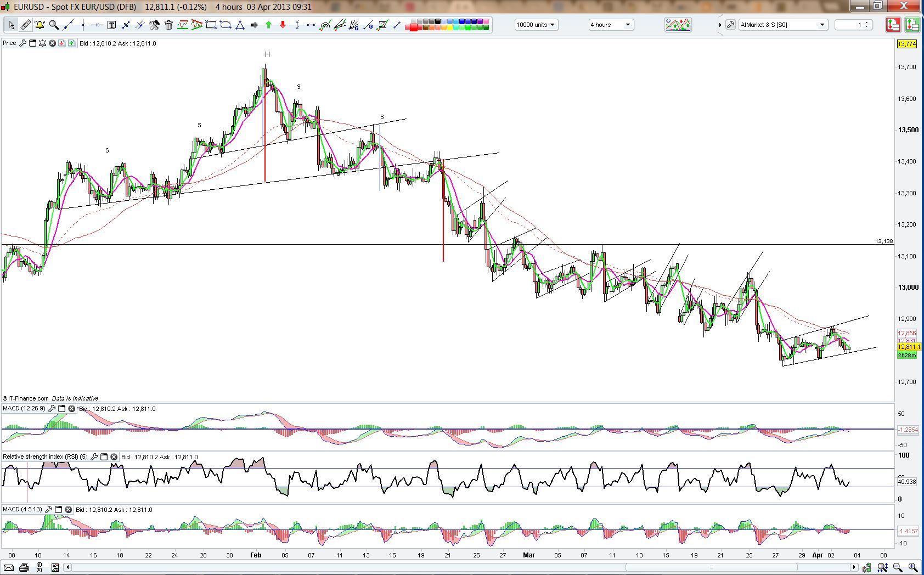Pick the triangle drawing tool
Image resolution: width=924 pixels, height=575 pixels.
[240, 25]
